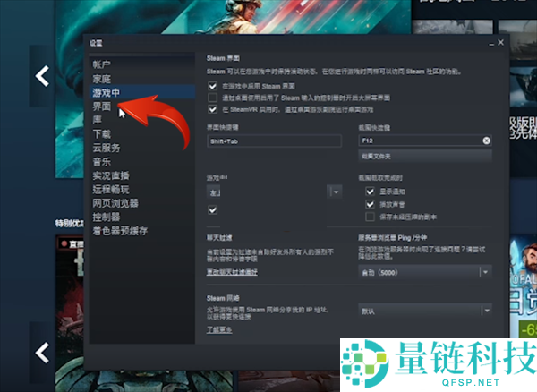Toggle 播放声音 checkbox
This screenshot has height=392, width=537.
pyautogui.click(x=371, y=204)
